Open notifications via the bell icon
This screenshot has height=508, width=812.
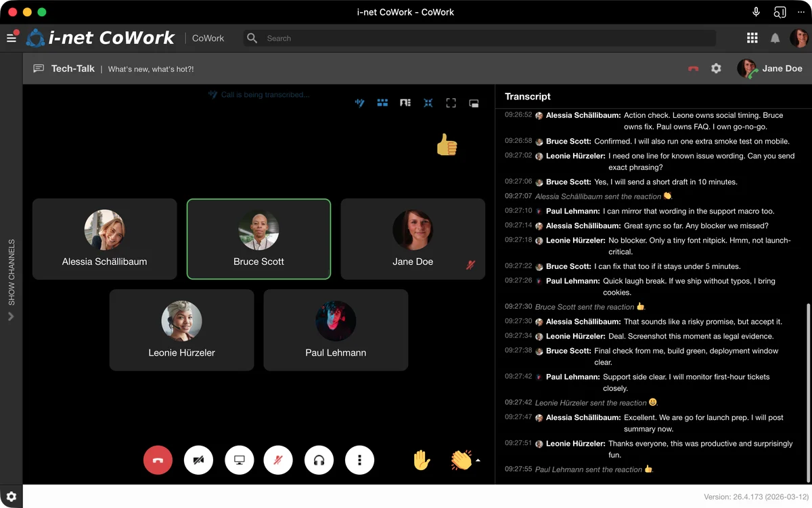pos(775,38)
